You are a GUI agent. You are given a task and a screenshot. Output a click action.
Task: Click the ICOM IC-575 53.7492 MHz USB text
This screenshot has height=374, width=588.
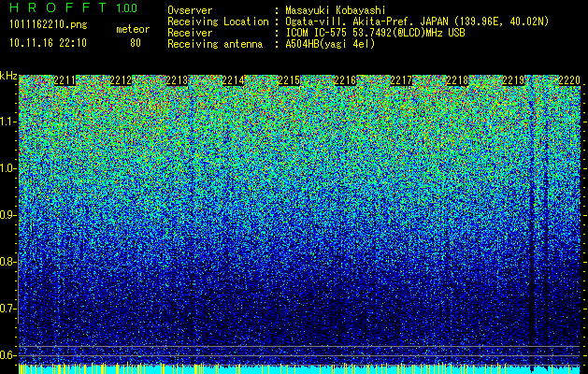375,33
